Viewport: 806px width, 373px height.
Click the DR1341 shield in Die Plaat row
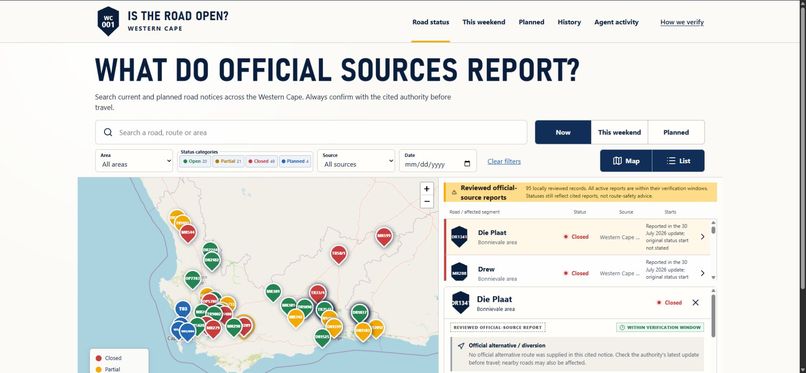click(459, 237)
